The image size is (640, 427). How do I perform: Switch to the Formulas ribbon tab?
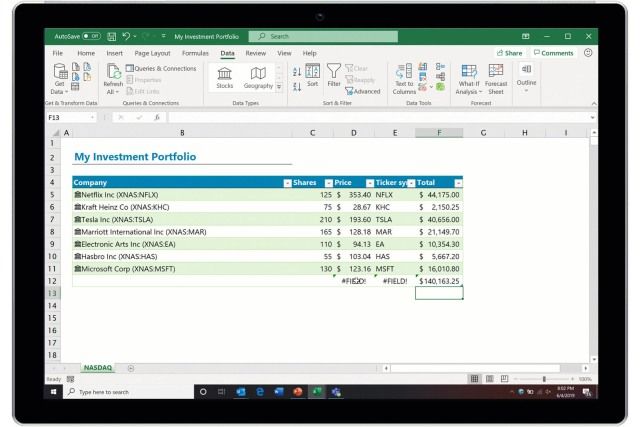[x=196, y=52]
